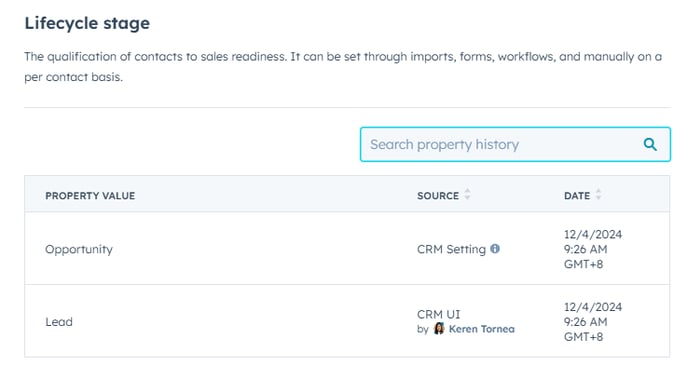Click the CRM UI source text
This screenshot has width=688, height=379.
[x=438, y=314]
